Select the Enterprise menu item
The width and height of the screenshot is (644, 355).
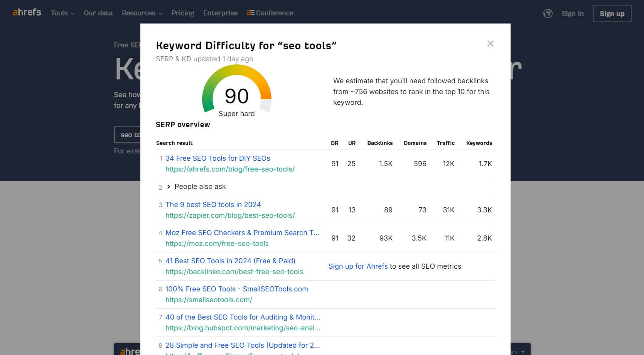pos(220,13)
